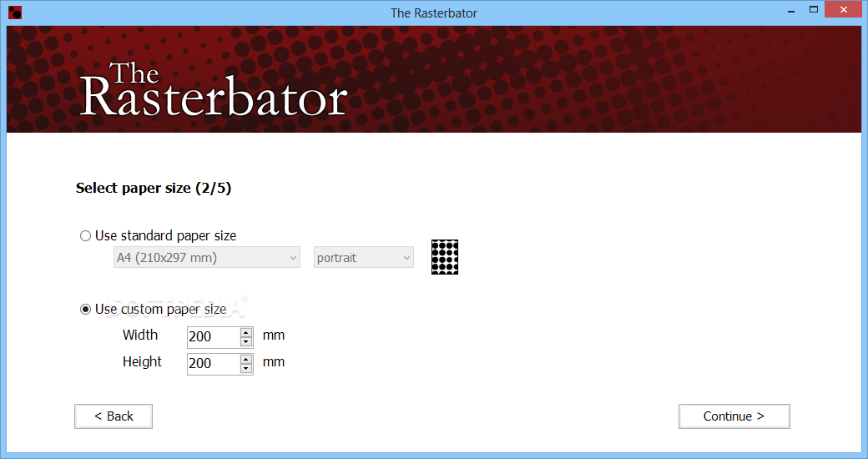The width and height of the screenshot is (868, 459).
Task: Go to previous step with Back button
Action: point(114,416)
